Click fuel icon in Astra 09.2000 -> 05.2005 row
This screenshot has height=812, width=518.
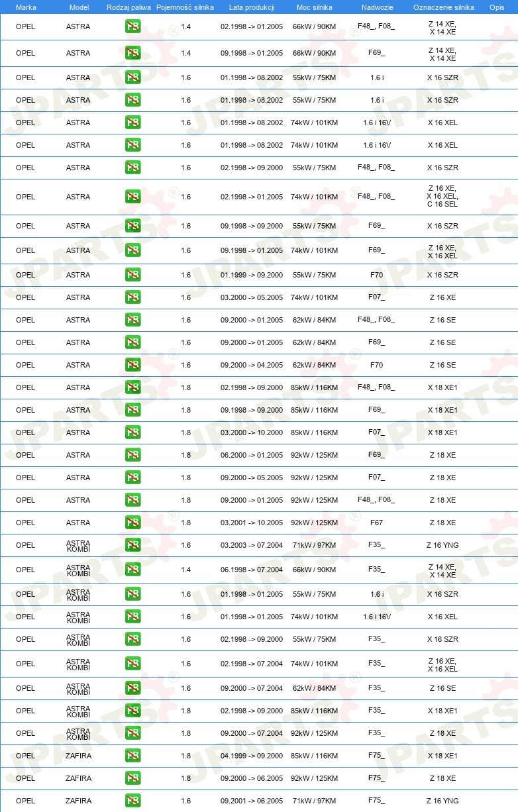coord(132,478)
